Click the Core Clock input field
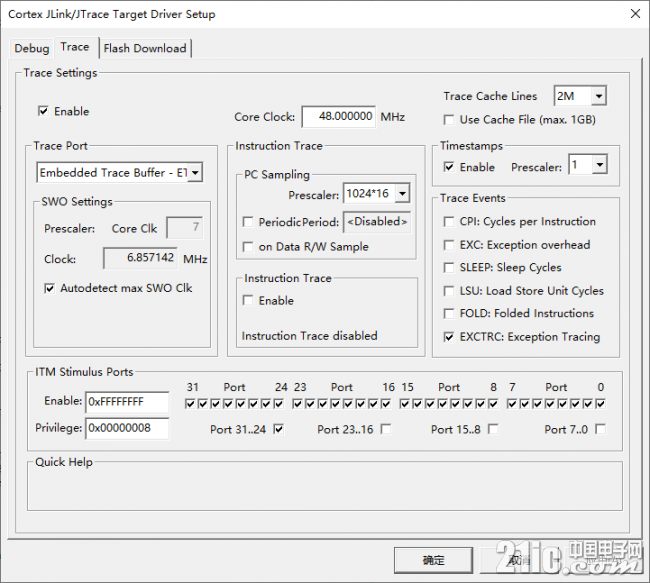650x583 pixels. point(339,117)
